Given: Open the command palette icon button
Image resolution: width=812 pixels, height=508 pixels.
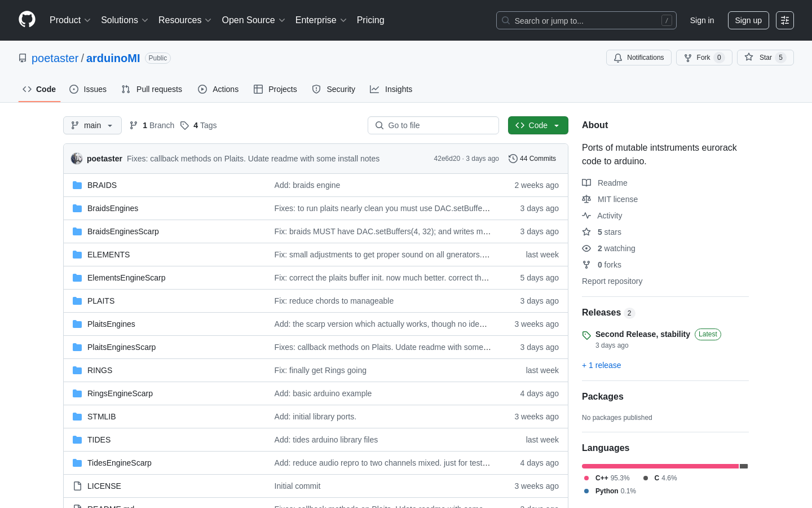Looking at the screenshot, I should [x=785, y=20].
